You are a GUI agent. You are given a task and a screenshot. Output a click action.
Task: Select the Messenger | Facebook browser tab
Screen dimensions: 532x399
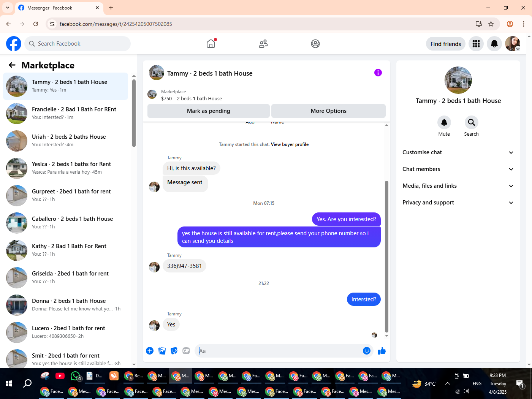click(59, 8)
